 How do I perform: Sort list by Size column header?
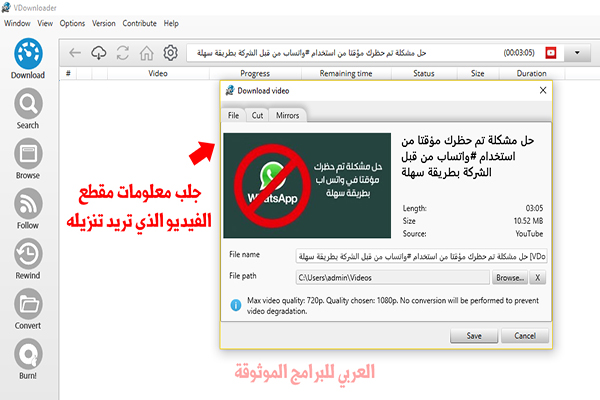[x=478, y=73]
